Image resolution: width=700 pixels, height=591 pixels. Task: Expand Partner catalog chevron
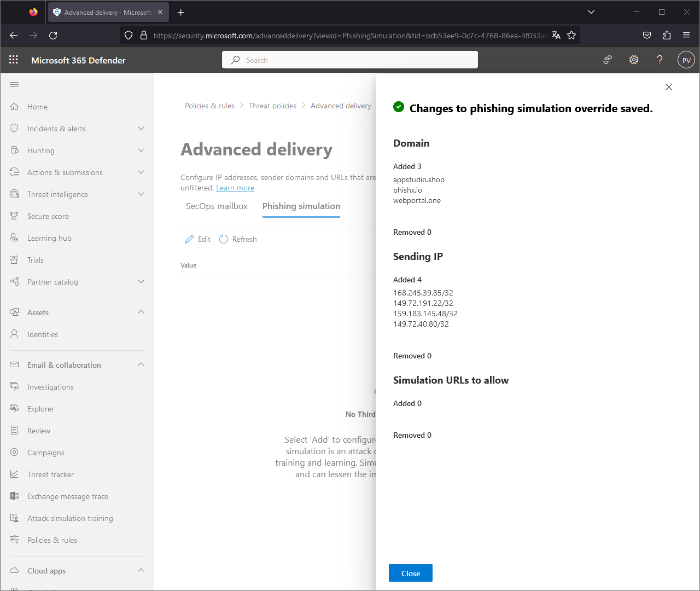(x=141, y=281)
